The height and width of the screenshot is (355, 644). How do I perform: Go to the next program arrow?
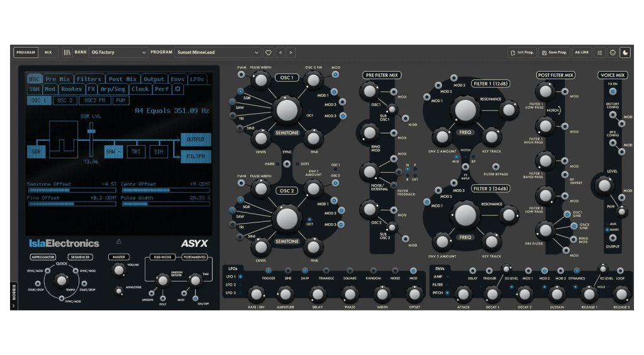(291, 53)
